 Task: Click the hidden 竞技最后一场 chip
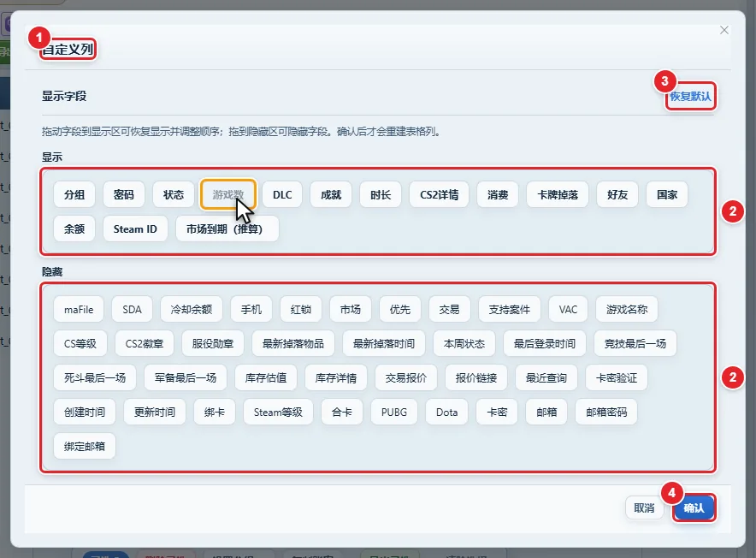(x=635, y=344)
